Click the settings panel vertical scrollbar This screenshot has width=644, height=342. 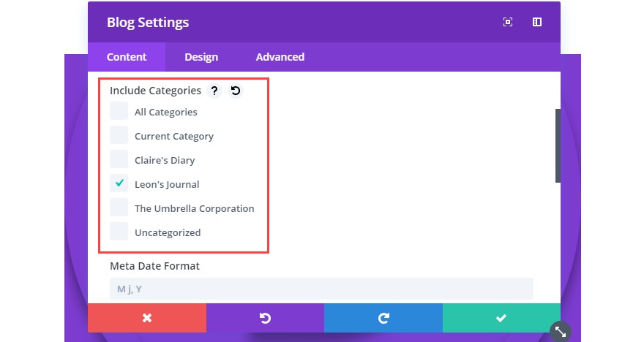pos(558,145)
